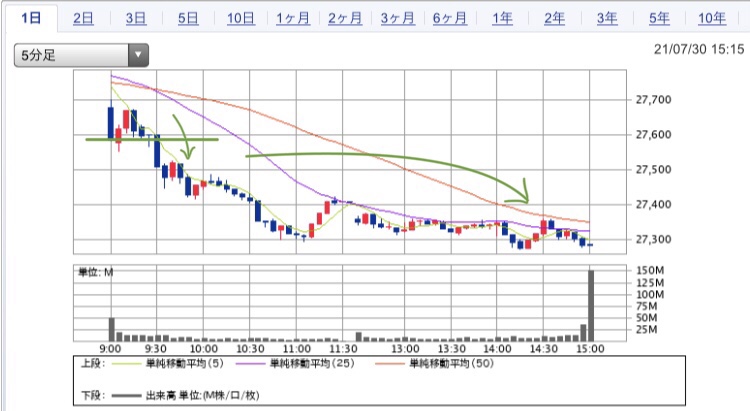Click the 27,600 price axis label
Screen dimensions: 750x411
[653, 134]
